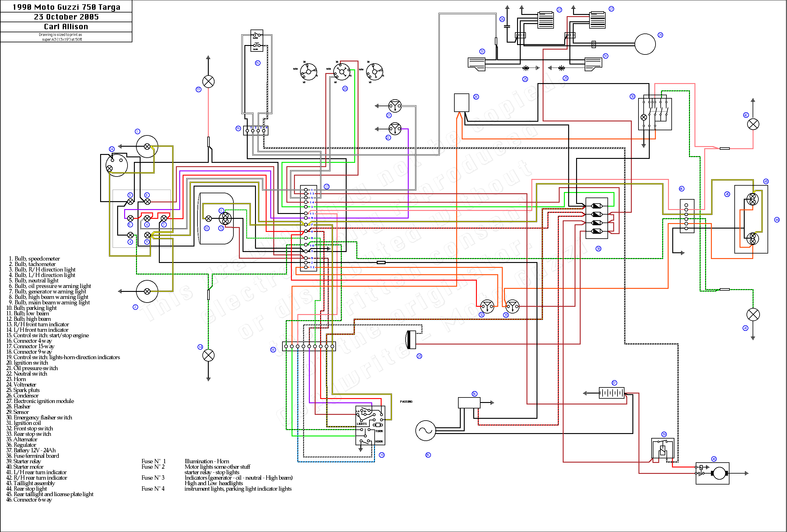This screenshot has height=532, width=787.
Task: Click the parking light bulb symbol 10
Action: [x=208, y=219]
